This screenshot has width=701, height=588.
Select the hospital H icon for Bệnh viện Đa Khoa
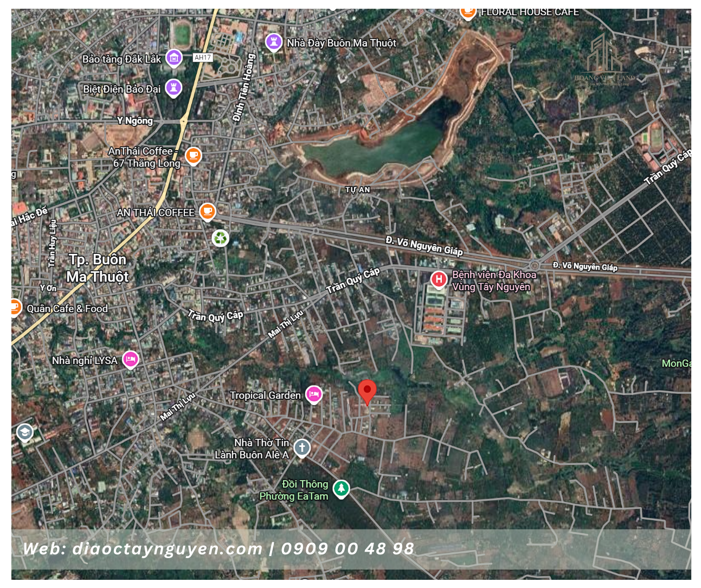[x=438, y=279]
